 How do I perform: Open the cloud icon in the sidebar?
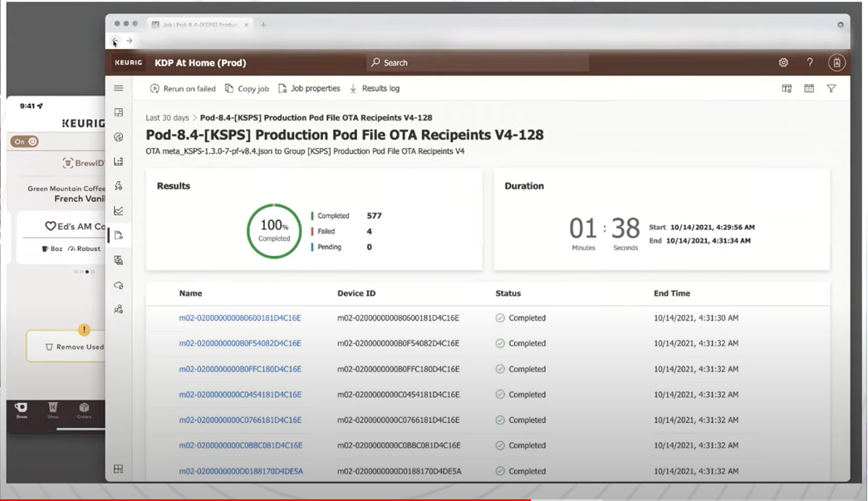coord(119,285)
